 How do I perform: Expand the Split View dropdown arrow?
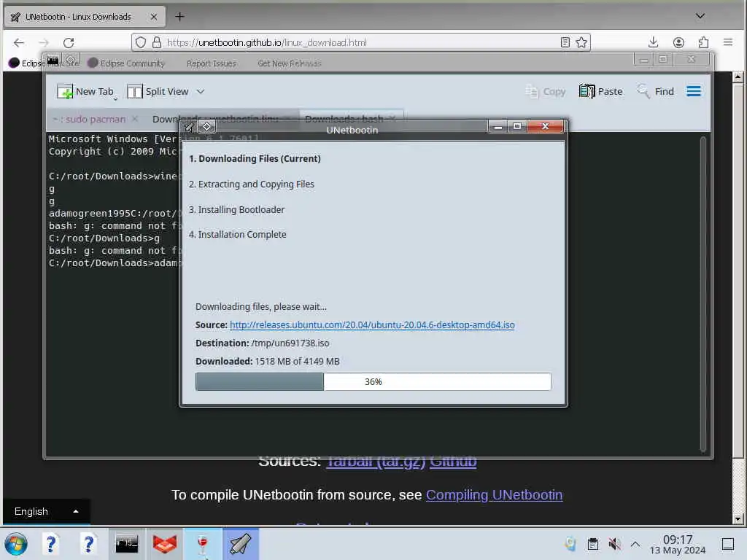click(x=201, y=91)
